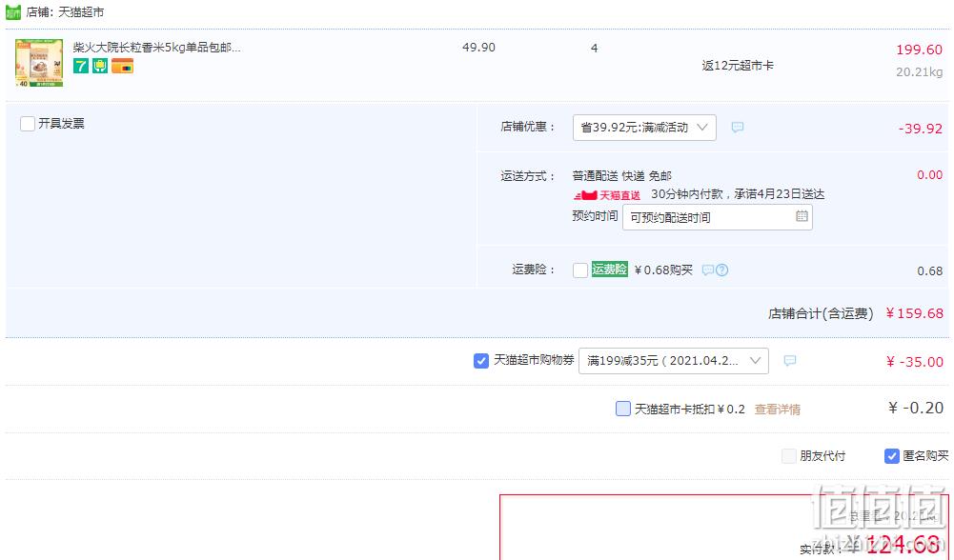Click the 可预约配送时间 delivery time field
This screenshot has width=954, height=560.
(x=718, y=217)
